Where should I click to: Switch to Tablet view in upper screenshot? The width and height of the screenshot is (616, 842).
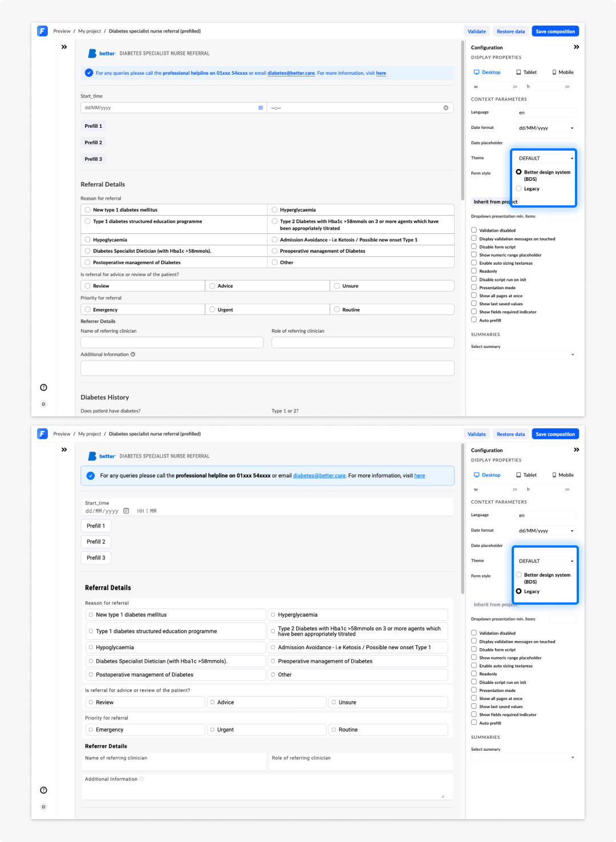coord(526,72)
